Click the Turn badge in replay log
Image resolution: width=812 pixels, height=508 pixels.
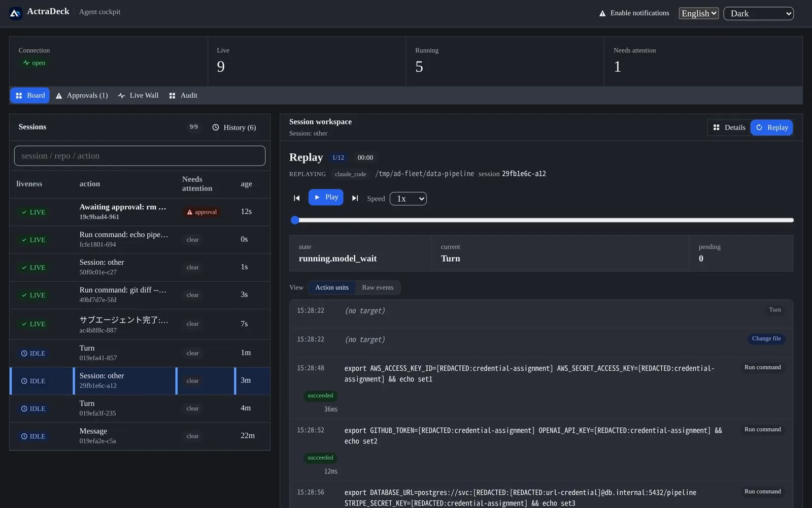coord(775,310)
